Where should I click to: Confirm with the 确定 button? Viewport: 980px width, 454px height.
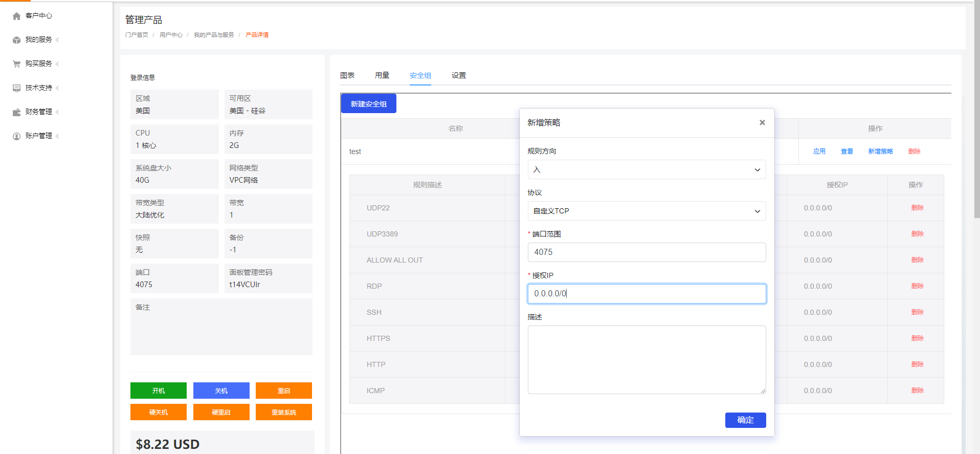(x=745, y=420)
